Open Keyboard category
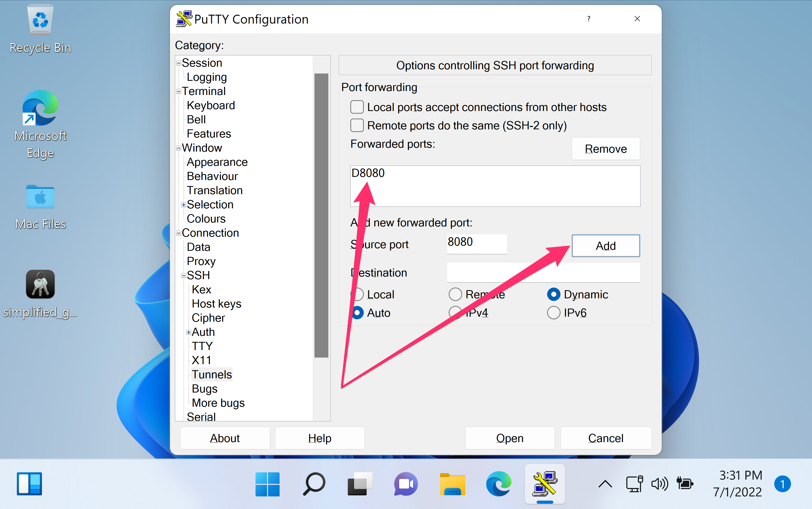This screenshot has height=509, width=812. pyautogui.click(x=211, y=105)
